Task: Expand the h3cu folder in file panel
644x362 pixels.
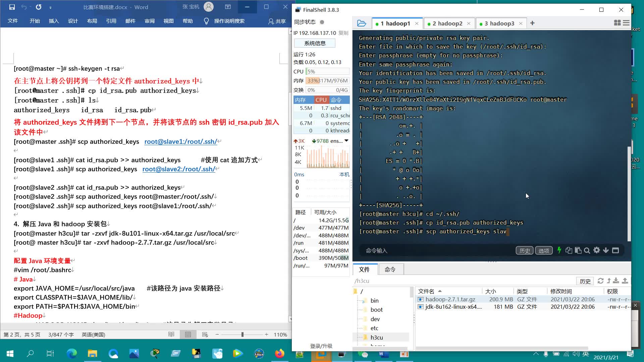Action: [x=357, y=337]
